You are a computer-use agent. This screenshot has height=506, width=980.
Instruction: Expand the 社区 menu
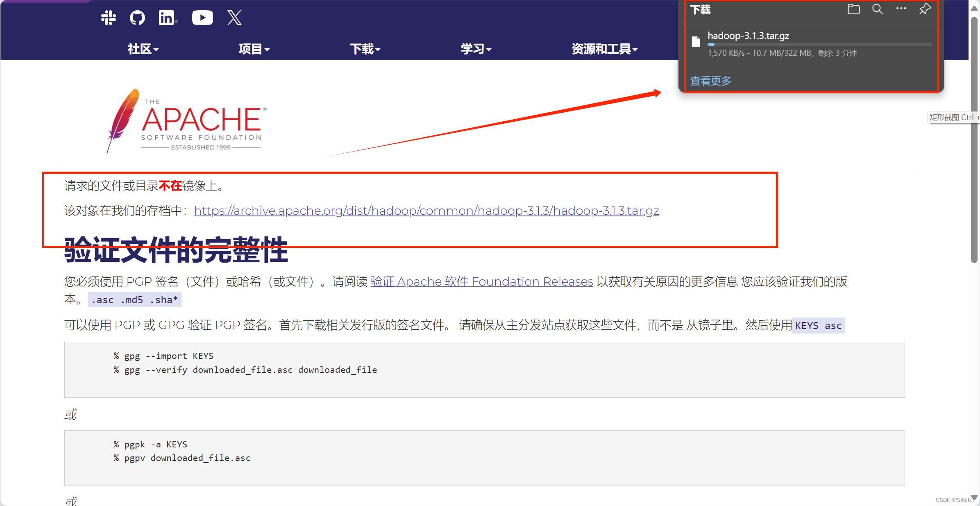point(143,49)
